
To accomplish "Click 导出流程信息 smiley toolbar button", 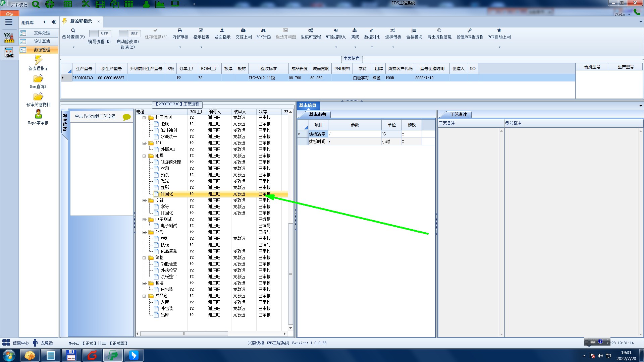I will [439, 34].
